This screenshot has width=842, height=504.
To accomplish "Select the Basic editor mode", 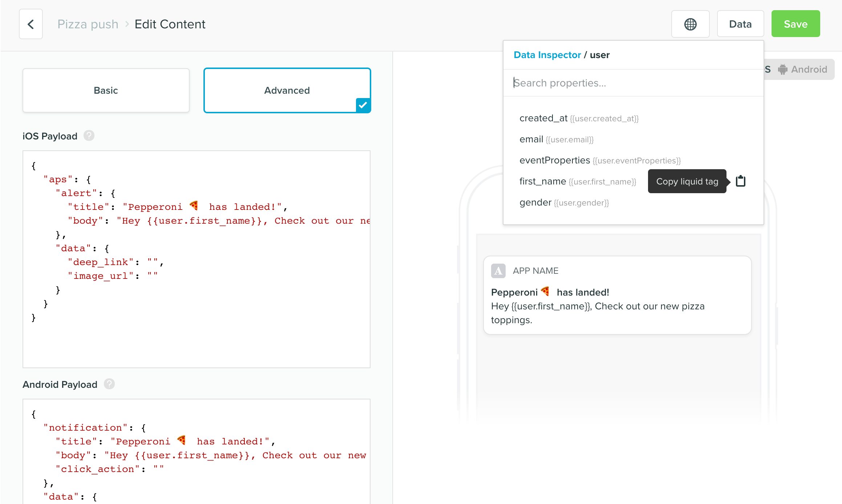I will tap(106, 90).
